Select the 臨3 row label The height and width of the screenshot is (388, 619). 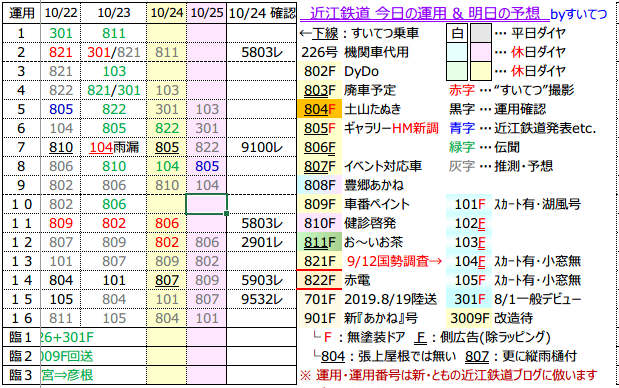click(x=21, y=375)
